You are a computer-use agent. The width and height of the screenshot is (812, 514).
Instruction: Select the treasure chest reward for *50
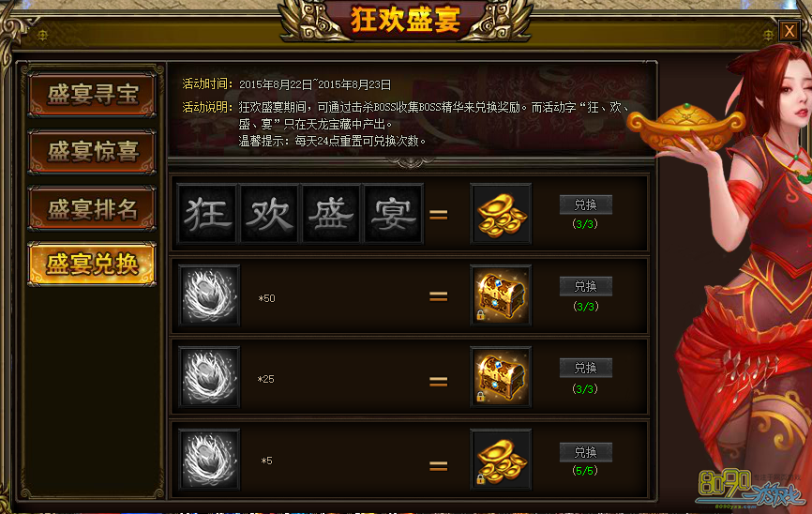tap(501, 295)
